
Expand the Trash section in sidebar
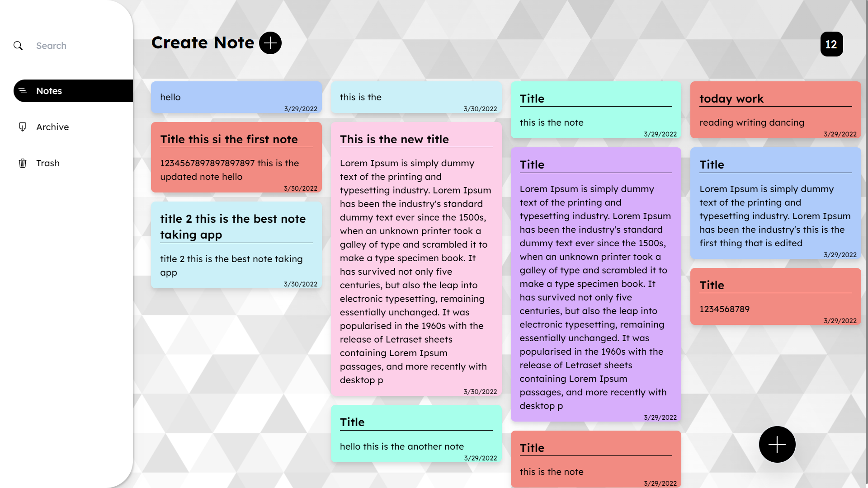47,163
